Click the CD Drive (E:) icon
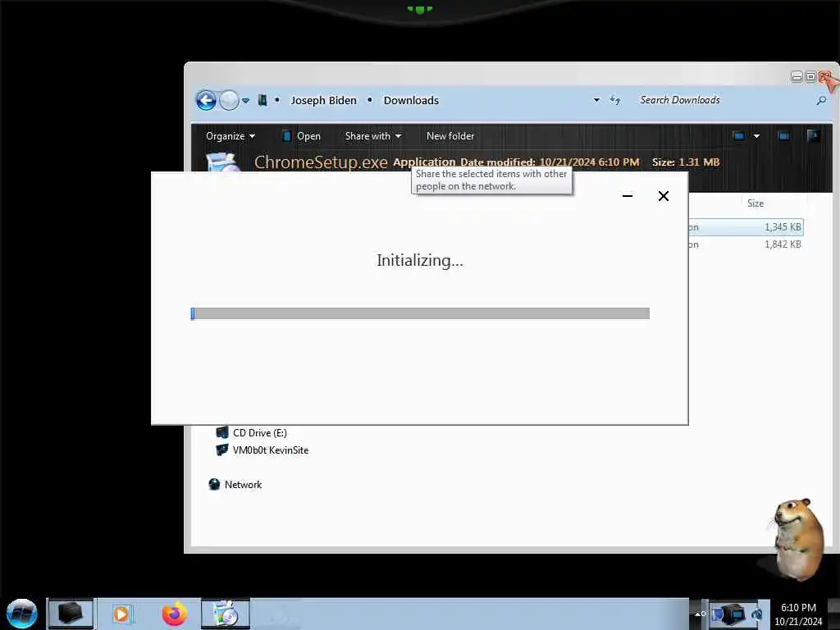This screenshot has height=630, width=840. click(221, 432)
